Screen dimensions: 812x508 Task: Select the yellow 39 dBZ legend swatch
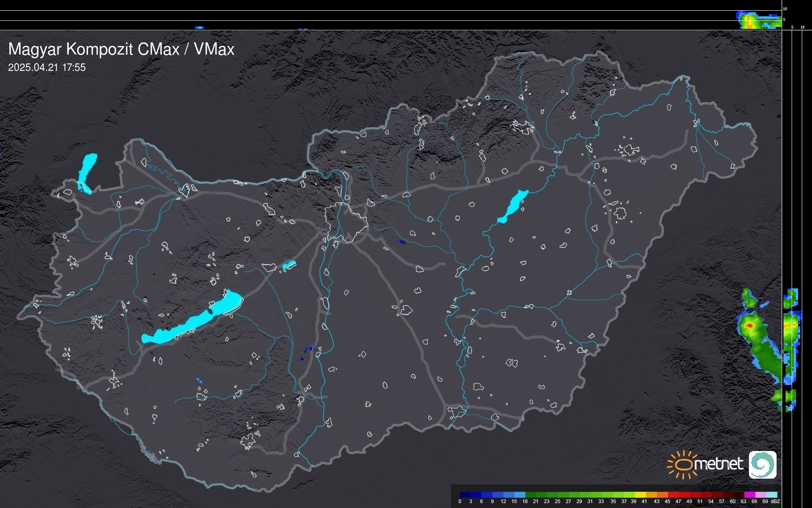pos(640,495)
